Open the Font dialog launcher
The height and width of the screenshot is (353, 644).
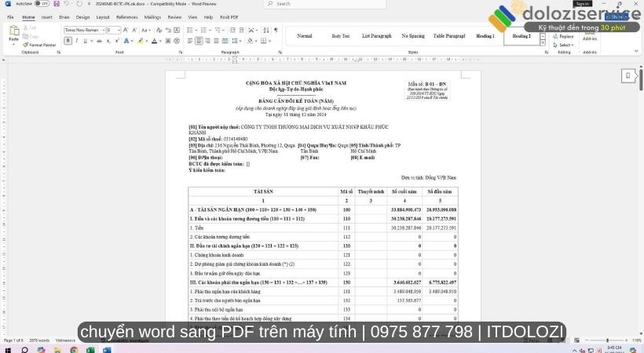point(181,53)
